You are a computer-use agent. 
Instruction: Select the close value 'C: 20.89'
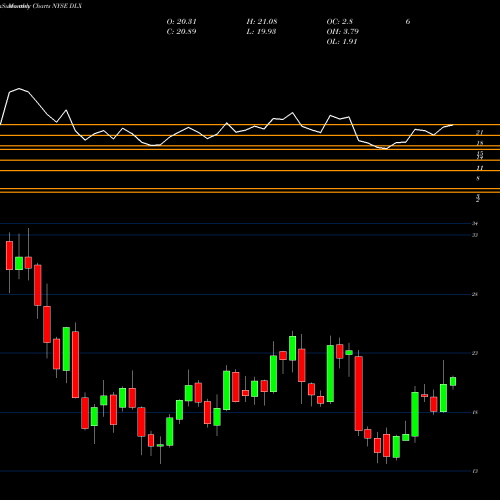point(181,32)
